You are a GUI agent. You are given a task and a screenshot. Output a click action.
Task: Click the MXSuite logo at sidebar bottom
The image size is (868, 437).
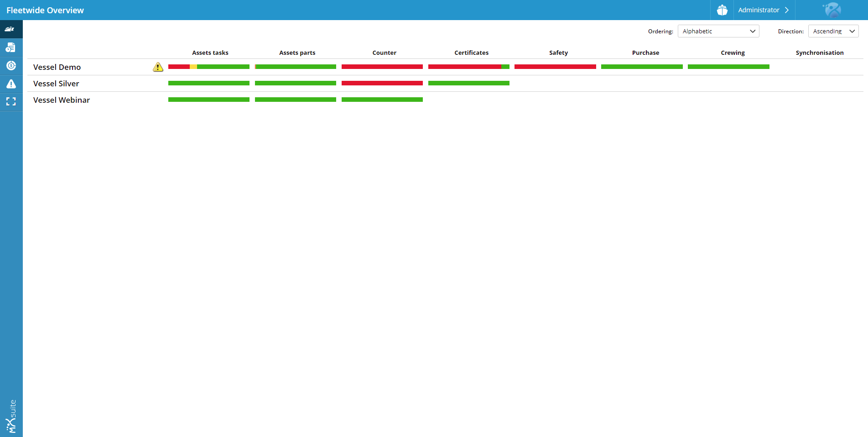click(11, 416)
